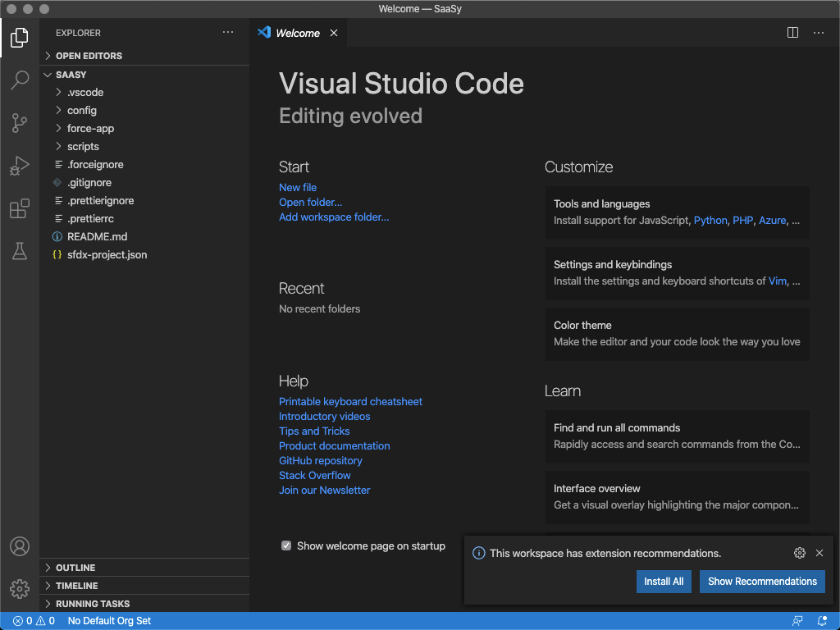The height and width of the screenshot is (630, 840).
Task: Click the New file link
Action: [x=298, y=188]
